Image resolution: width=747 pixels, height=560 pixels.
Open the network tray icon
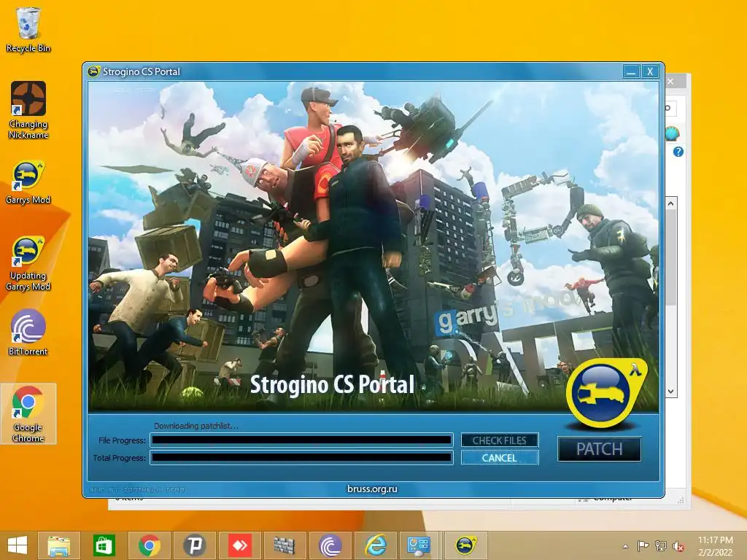click(661, 546)
